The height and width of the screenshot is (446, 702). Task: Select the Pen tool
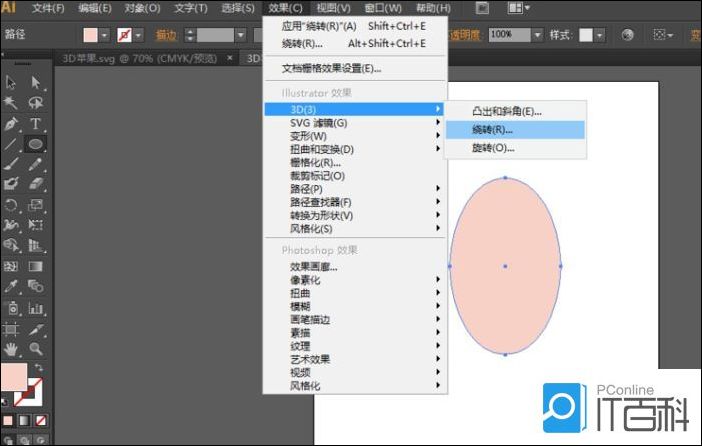(11, 124)
